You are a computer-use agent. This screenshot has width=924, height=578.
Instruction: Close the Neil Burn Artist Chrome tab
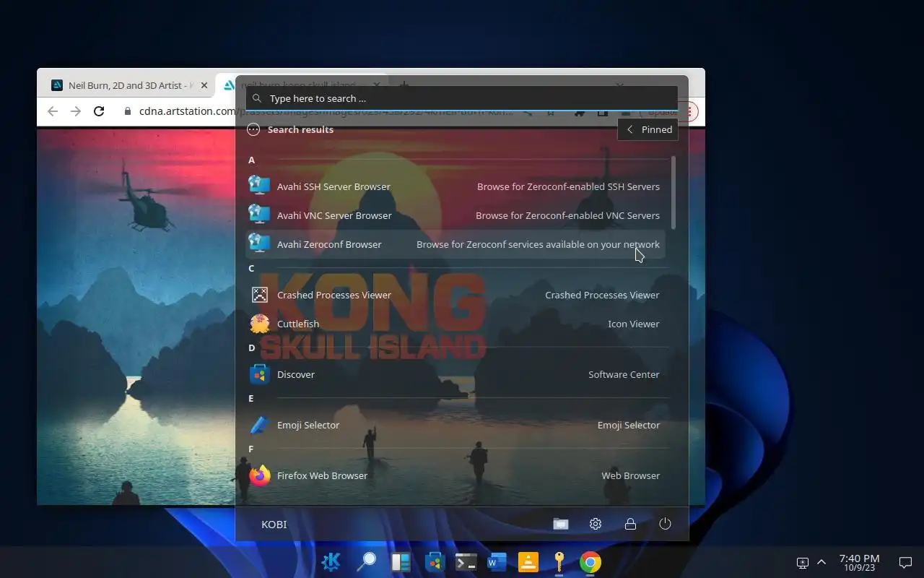[x=204, y=85]
